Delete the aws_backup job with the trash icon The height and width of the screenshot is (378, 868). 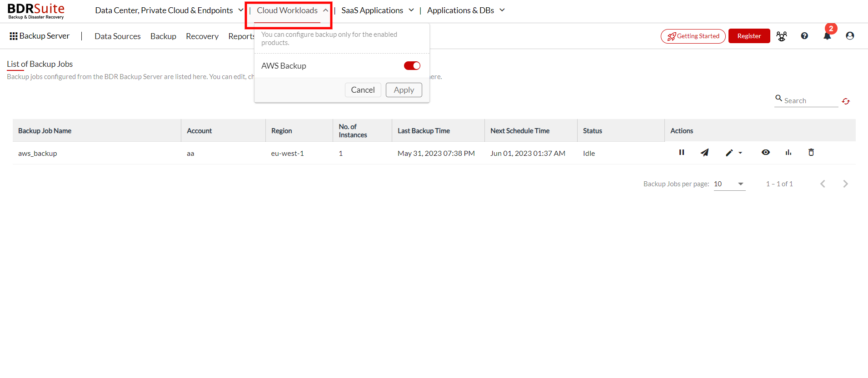coord(811,152)
